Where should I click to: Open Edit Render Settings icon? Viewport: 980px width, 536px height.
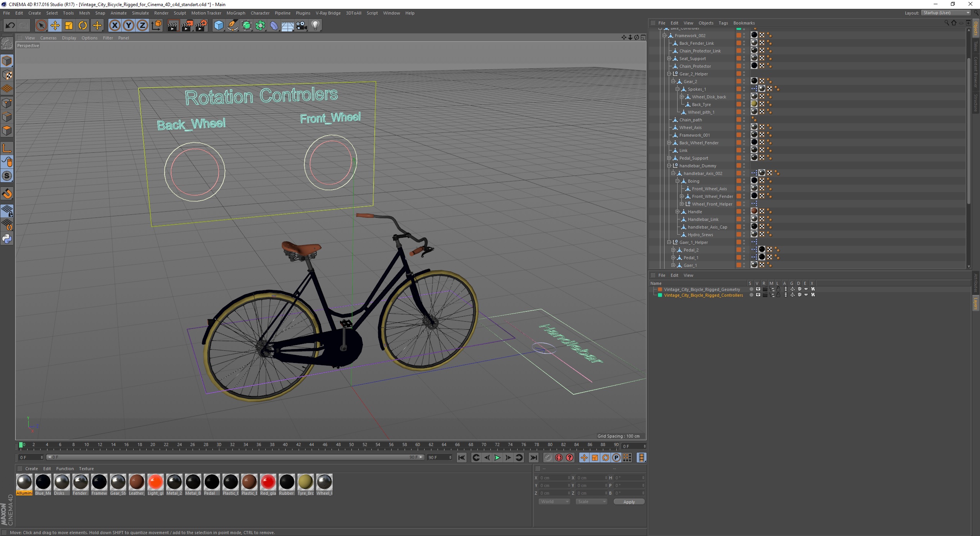point(201,26)
